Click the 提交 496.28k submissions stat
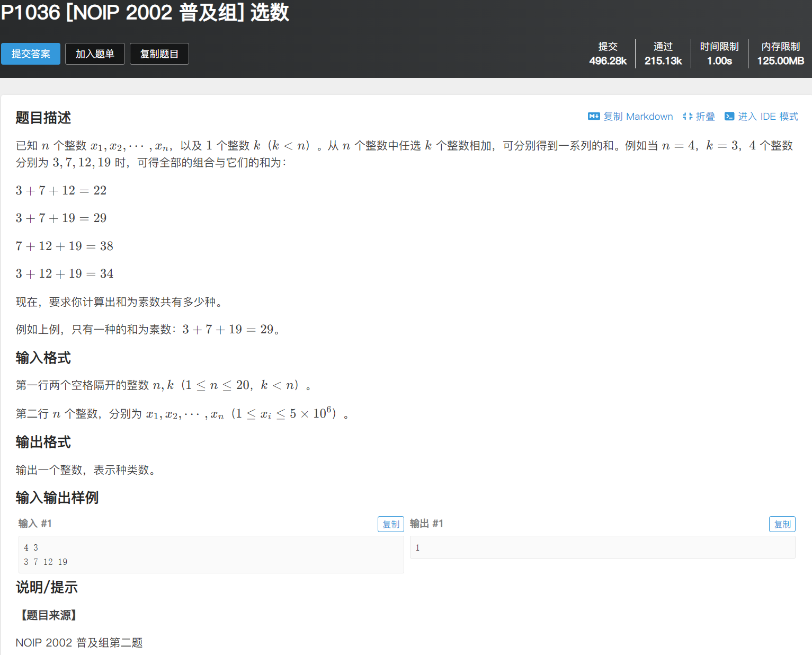Image resolution: width=812 pixels, height=655 pixels. 608,54
